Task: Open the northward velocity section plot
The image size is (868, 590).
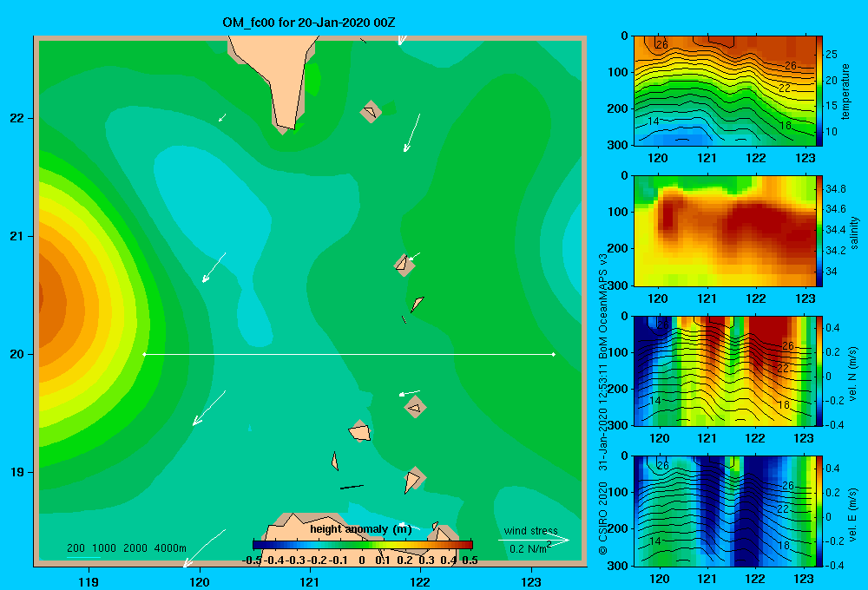Action: pyautogui.click(x=725, y=371)
